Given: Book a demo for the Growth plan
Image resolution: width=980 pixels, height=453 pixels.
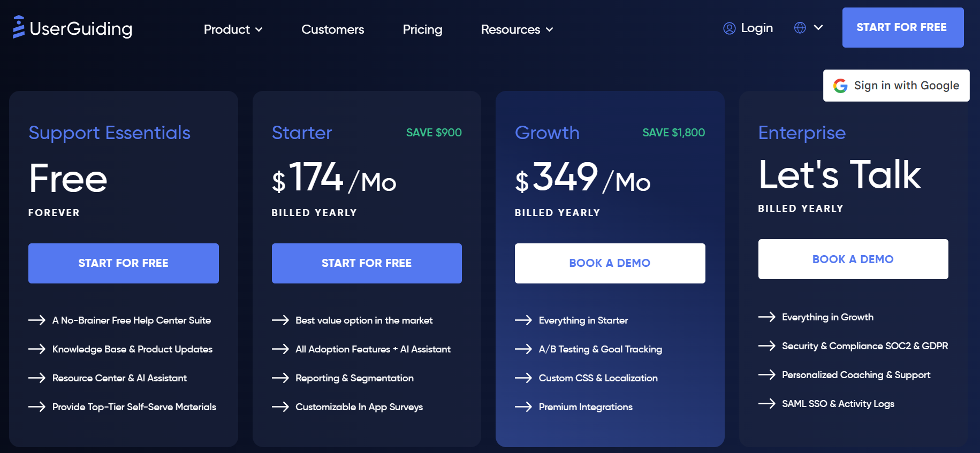Looking at the screenshot, I should point(610,263).
